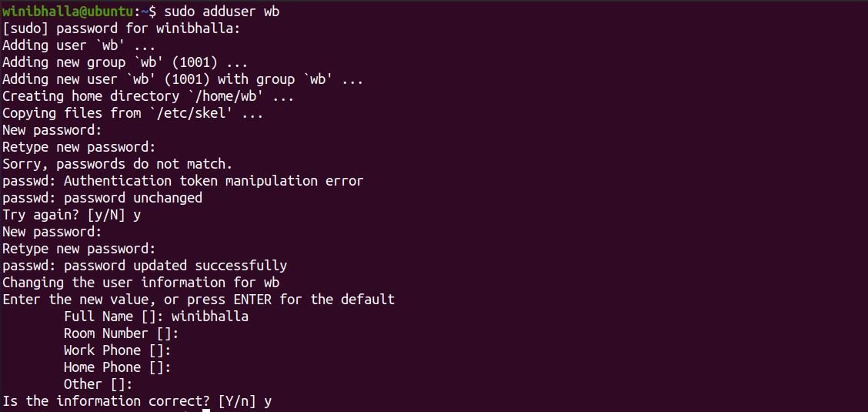Click the 'Other []:' prompt field
The image size is (868, 412).
[x=98, y=384]
